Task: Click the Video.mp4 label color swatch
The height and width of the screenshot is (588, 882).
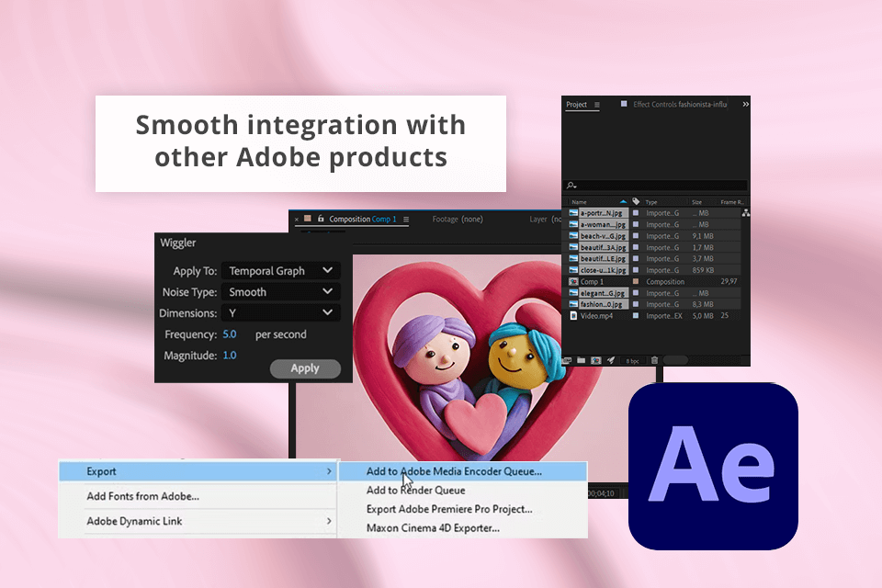Action: (x=636, y=316)
